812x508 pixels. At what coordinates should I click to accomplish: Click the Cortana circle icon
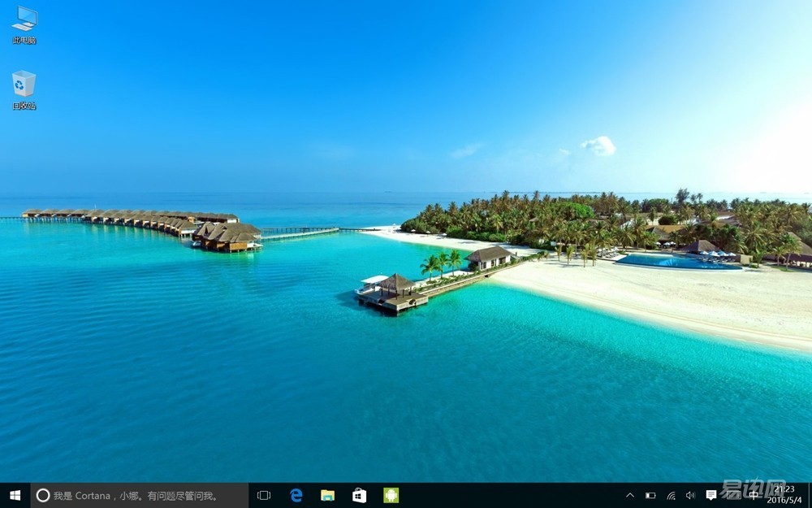(x=43, y=496)
